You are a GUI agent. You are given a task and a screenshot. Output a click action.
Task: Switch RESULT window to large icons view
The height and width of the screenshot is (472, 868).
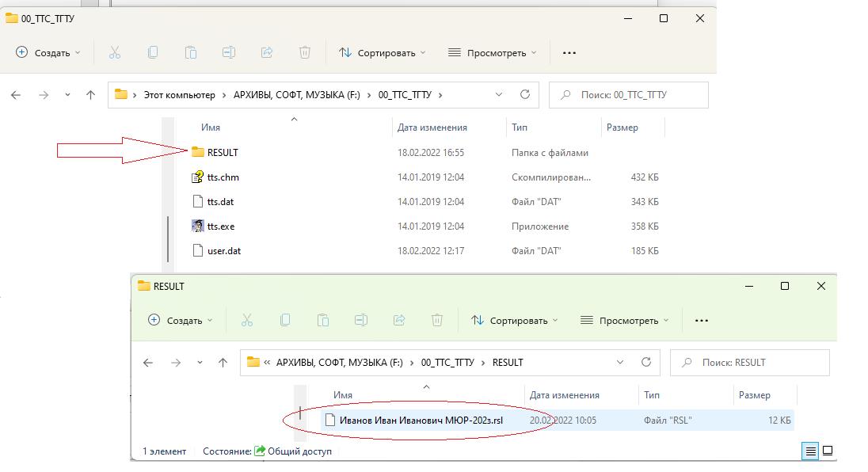[828, 451]
